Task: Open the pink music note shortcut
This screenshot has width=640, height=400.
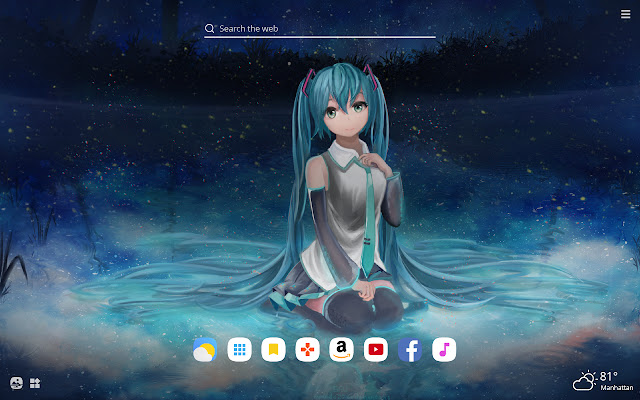Action: click(444, 350)
